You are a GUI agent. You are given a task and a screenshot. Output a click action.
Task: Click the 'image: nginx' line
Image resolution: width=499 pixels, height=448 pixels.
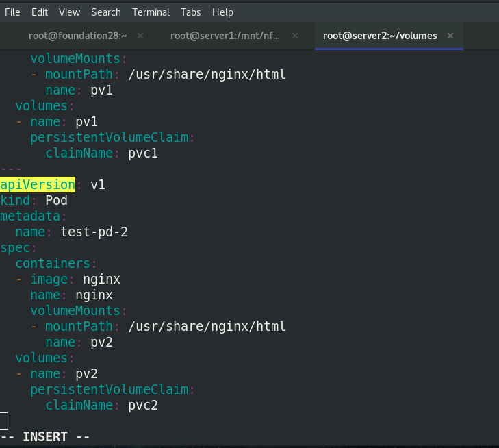[x=68, y=279]
